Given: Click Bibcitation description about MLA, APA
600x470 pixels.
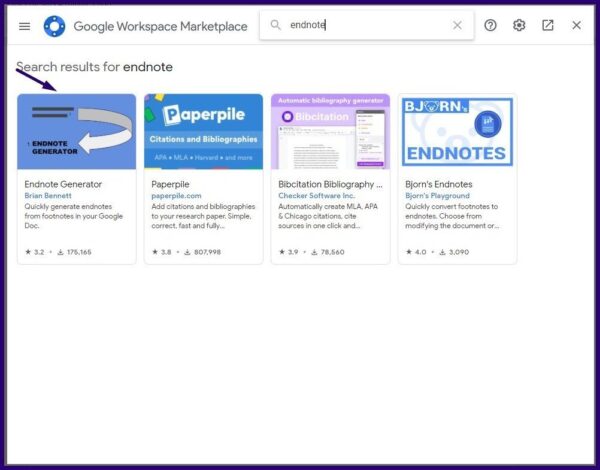Looking at the screenshot, I should (328, 216).
